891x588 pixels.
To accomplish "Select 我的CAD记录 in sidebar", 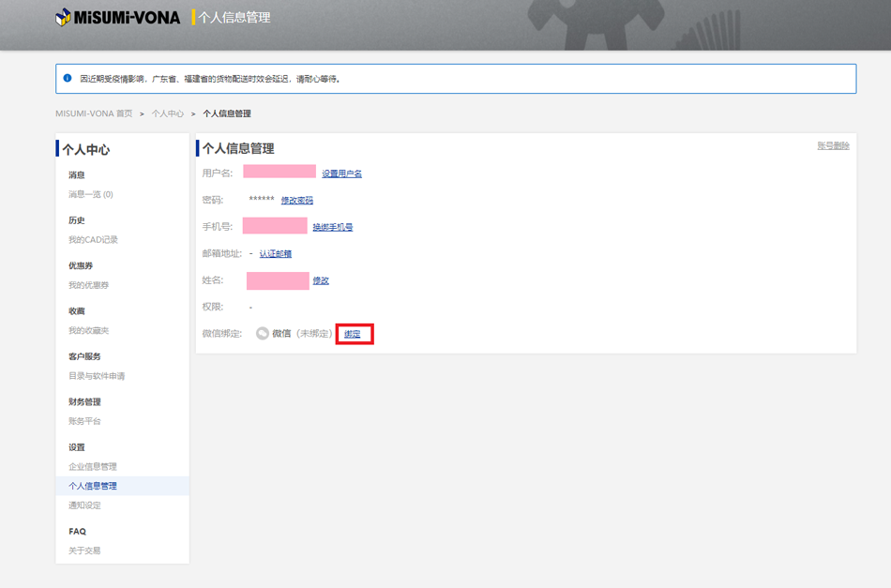I will [93, 240].
